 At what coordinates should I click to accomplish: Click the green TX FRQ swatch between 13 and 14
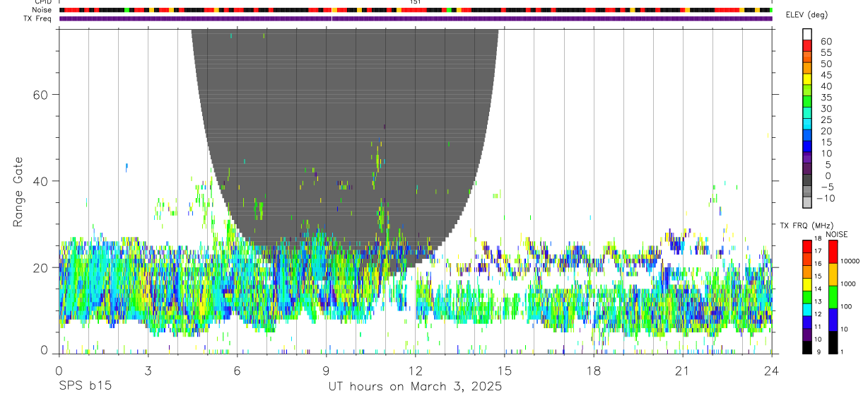[807, 296]
